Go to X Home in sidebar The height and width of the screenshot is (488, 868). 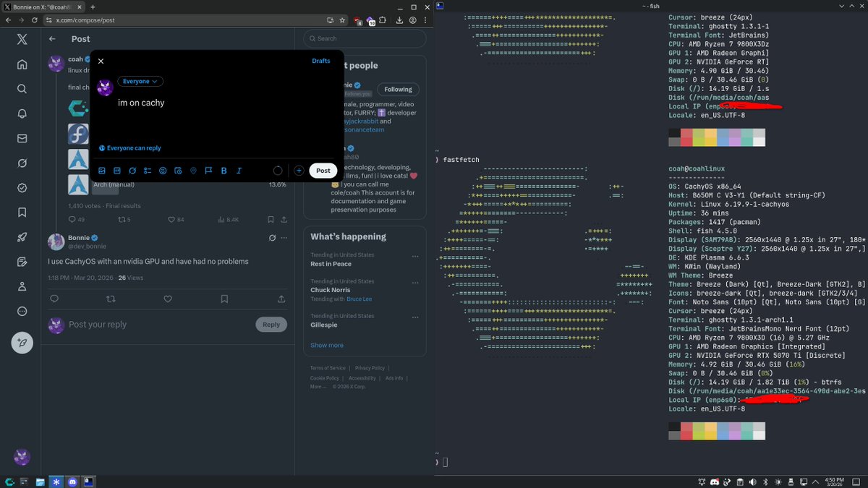(22, 64)
